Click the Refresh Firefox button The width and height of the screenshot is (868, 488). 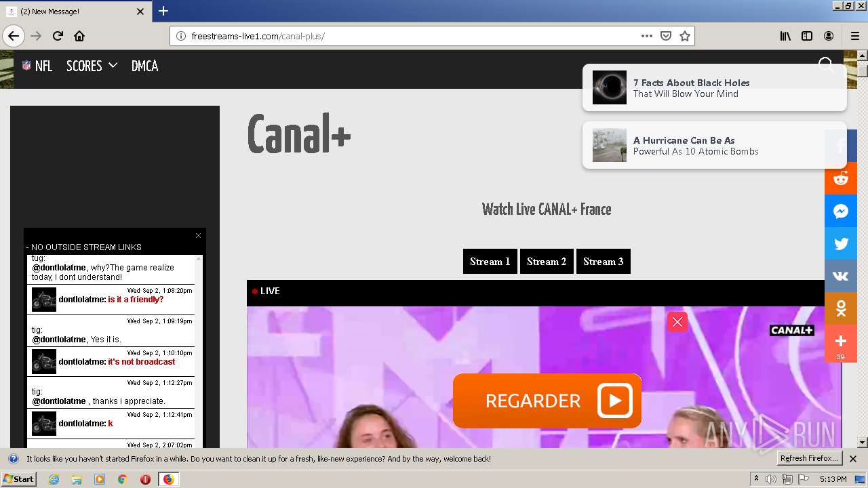coord(809,459)
